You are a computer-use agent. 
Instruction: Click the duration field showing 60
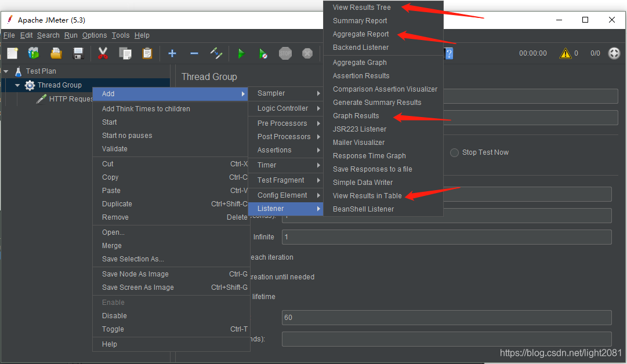coord(447,318)
